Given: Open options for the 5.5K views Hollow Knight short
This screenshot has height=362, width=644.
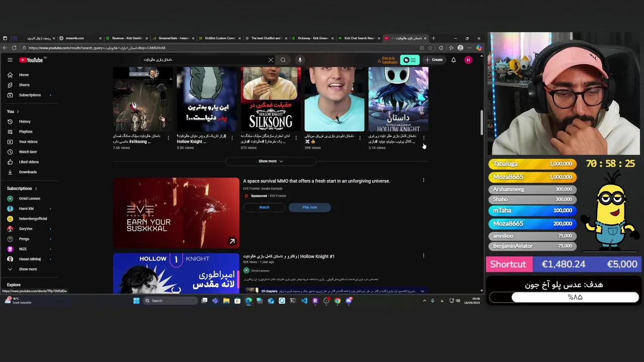Looking at the screenshot, I should 232,138.
